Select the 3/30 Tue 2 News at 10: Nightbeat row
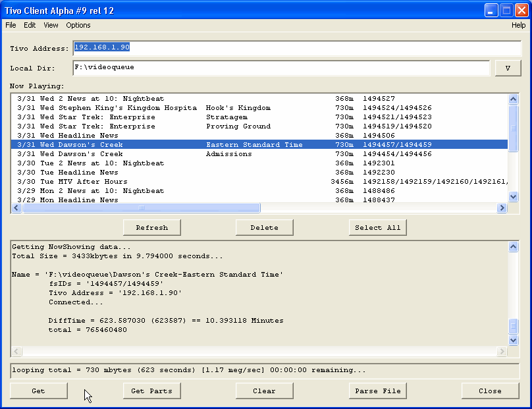Viewport: 532px width, 409px height. pos(259,163)
